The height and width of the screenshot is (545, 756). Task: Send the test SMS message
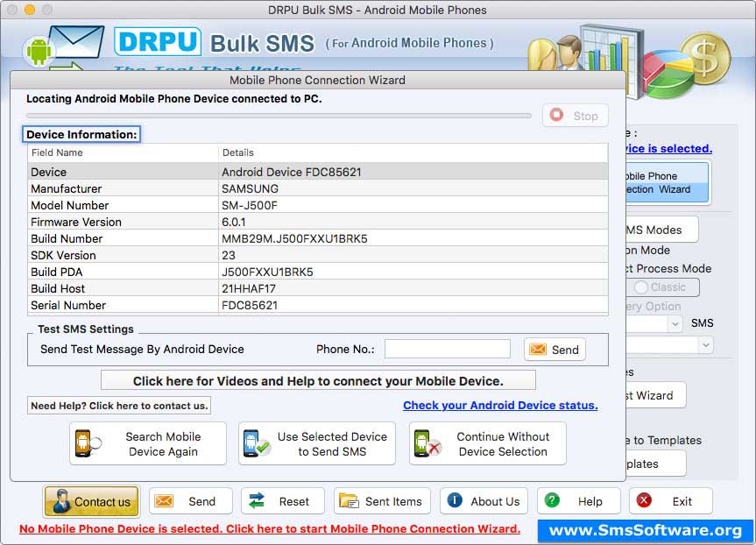(x=555, y=350)
